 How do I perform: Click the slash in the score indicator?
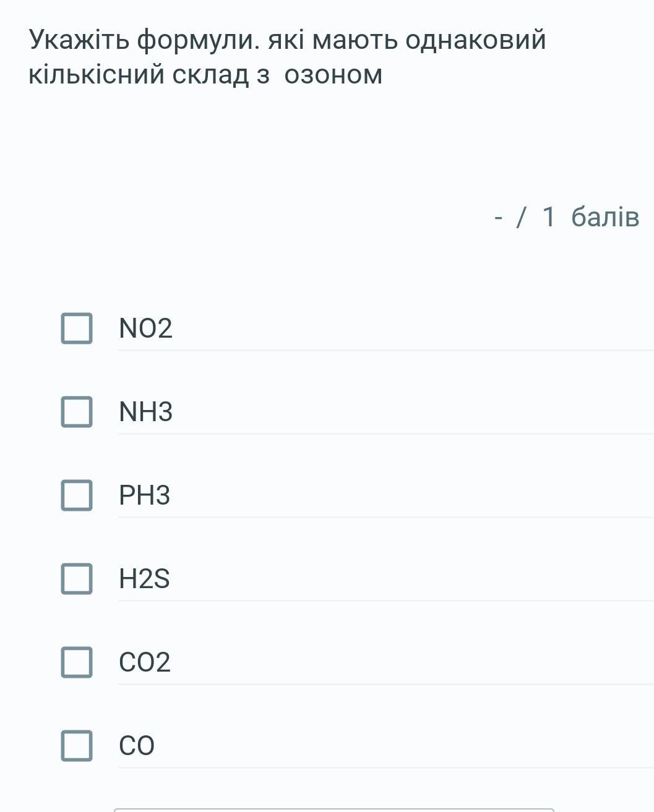pos(521,217)
